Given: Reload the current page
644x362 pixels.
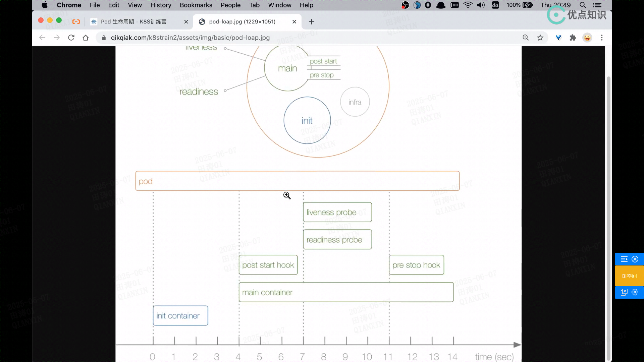Looking at the screenshot, I should 71,38.
